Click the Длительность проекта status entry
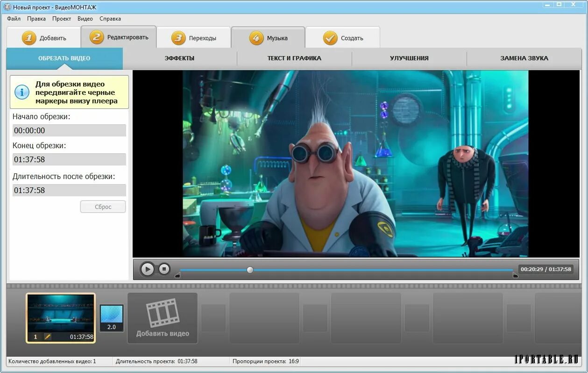Image resolution: width=588 pixels, height=373 pixels. click(x=156, y=361)
